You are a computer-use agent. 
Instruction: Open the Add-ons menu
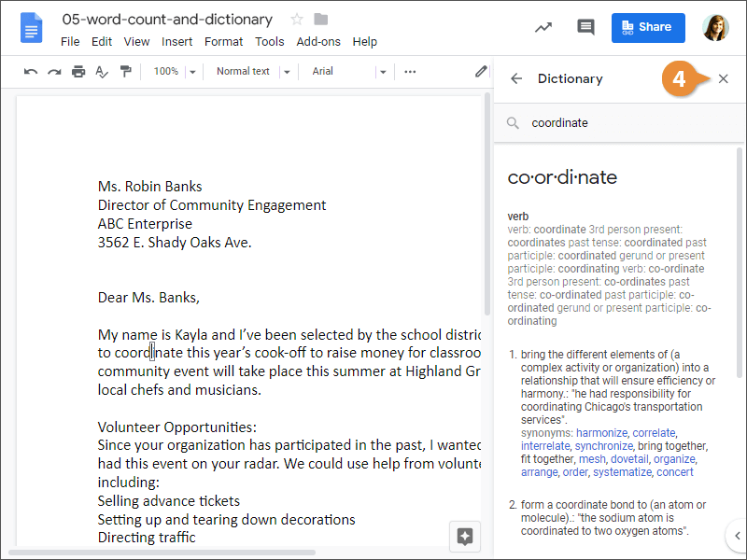pos(317,41)
